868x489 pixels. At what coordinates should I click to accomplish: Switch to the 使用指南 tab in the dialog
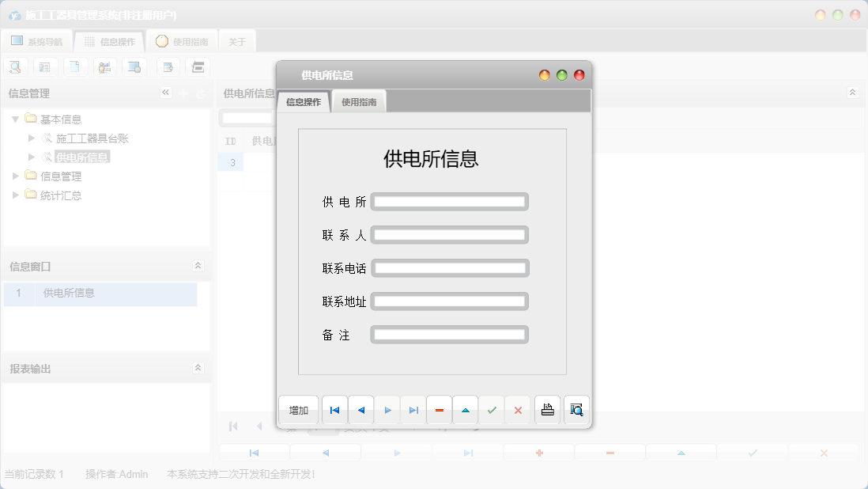tap(360, 101)
